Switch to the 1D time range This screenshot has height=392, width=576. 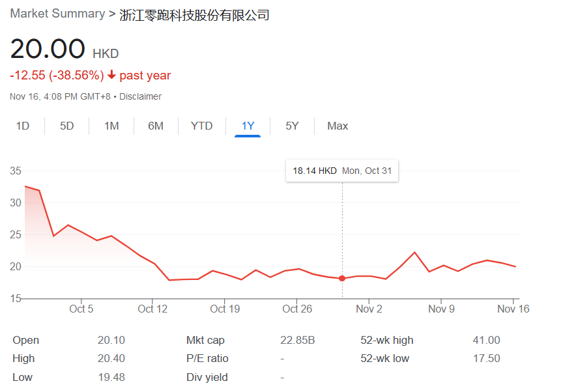pyautogui.click(x=23, y=126)
